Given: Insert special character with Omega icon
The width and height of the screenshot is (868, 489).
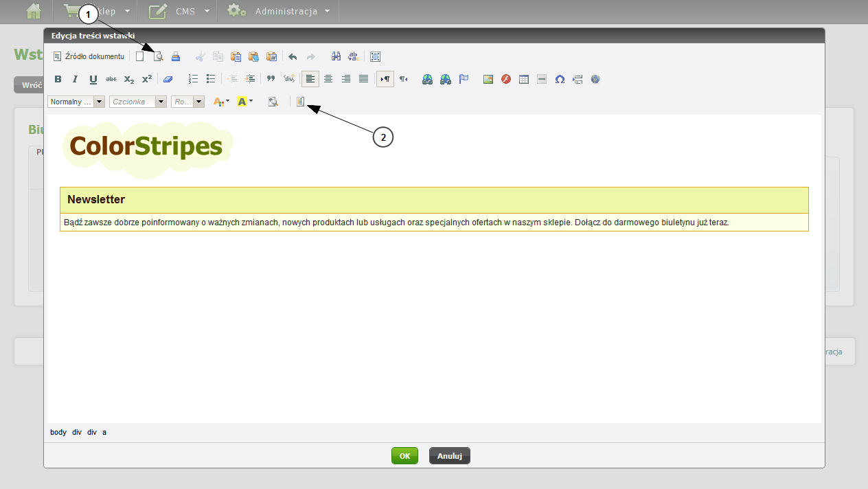Looking at the screenshot, I should tap(560, 79).
